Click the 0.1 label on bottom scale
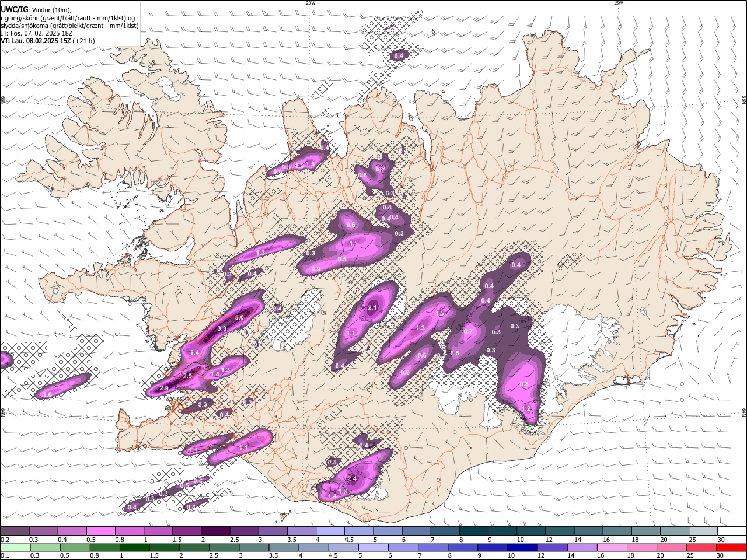 [5, 556]
